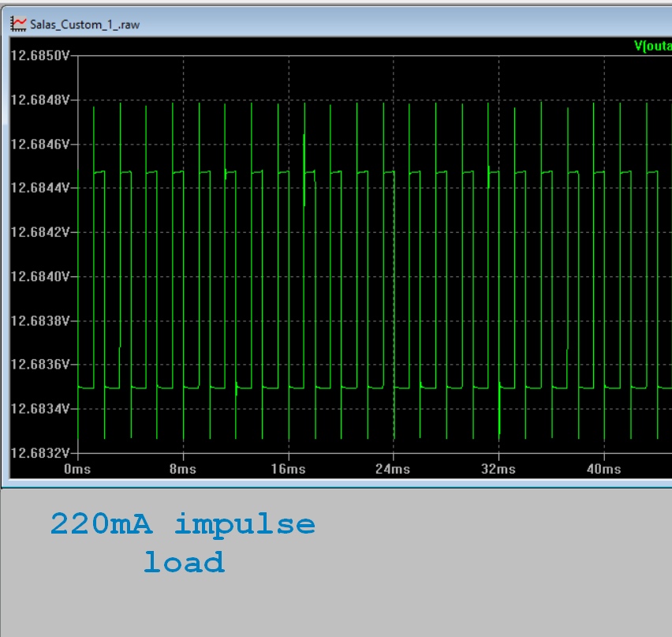Click the blue '220mA impulse' annotation text
The image size is (672, 637).
183,524
